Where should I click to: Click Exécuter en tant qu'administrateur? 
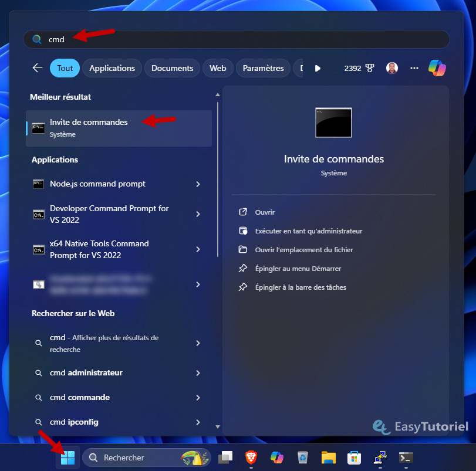pyautogui.click(x=308, y=231)
